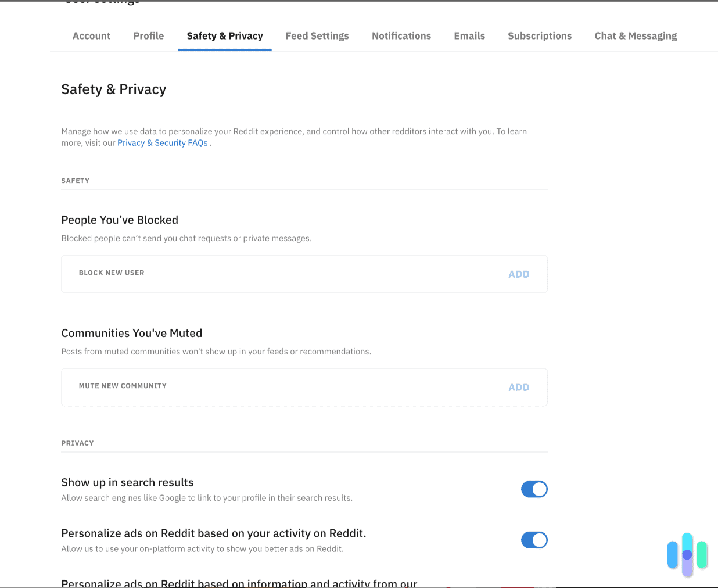This screenshot has height=588, width=718.
Task: Click ADD next to Block New User
Action: tap(519, 274)
